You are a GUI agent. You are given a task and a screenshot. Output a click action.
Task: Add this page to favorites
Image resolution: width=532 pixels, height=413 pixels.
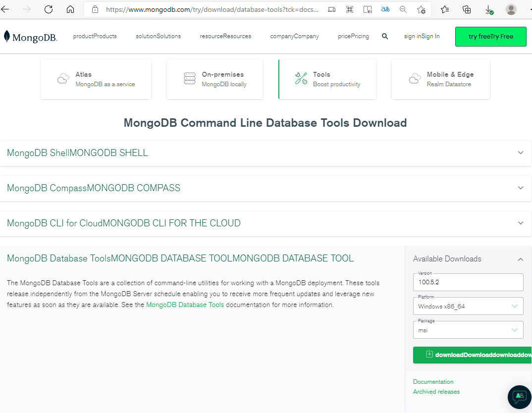pos(421,9)
